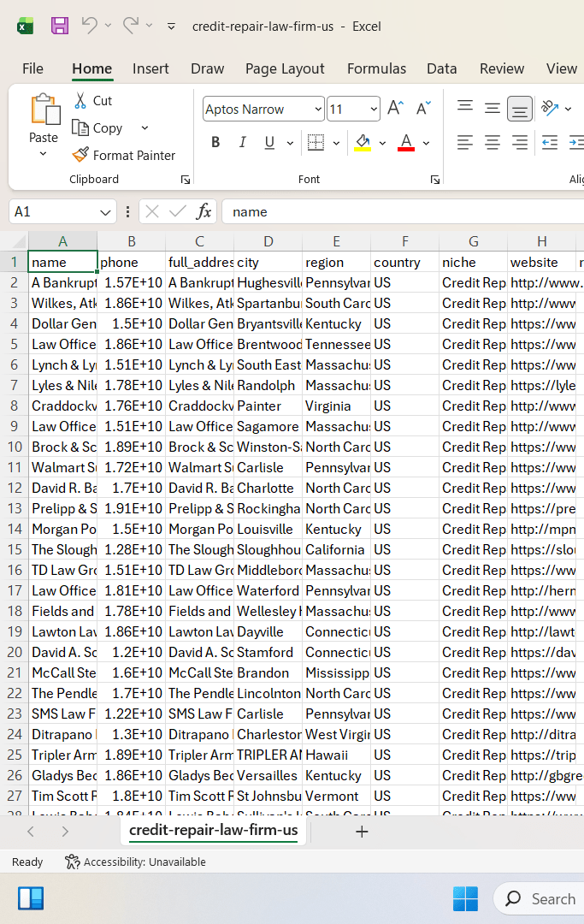Switch to the Data tab
Image resolution: width=584 pixels, height=924 pixels.
[441, 69]
